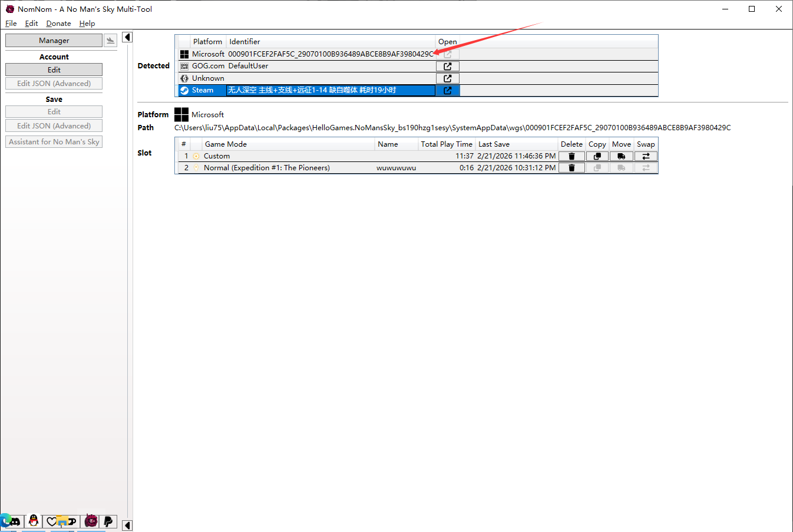Image resolution: width=793 pixels, height=532 pixels.
Task: Click Edit under Account section
Action: point(54,70)
